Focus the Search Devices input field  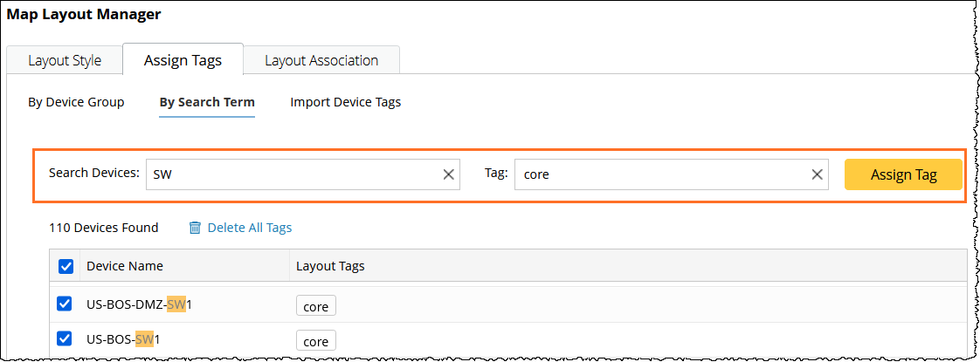point(293,174)
